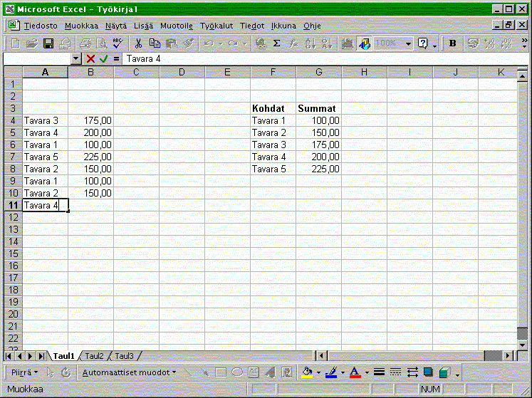532x398 pixels.
Task: Click the 3D effect icon in drawing toolbar
Action: tap(444, 372)
